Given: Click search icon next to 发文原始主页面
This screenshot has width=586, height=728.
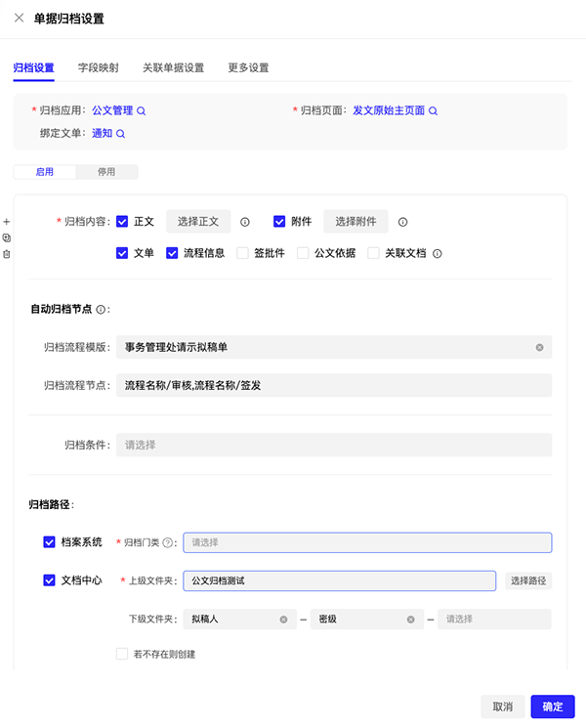Looking at the screenshot, I should pyautogui.click(x=434, y=111).
